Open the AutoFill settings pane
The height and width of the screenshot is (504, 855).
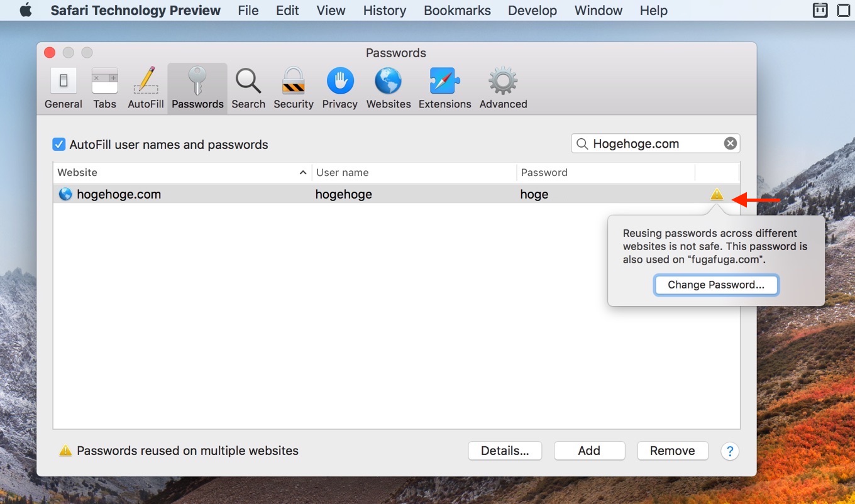click(x=145, y=88)
